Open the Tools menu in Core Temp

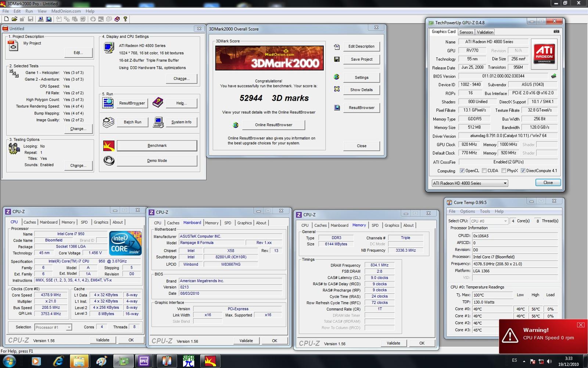pos(485,211)
